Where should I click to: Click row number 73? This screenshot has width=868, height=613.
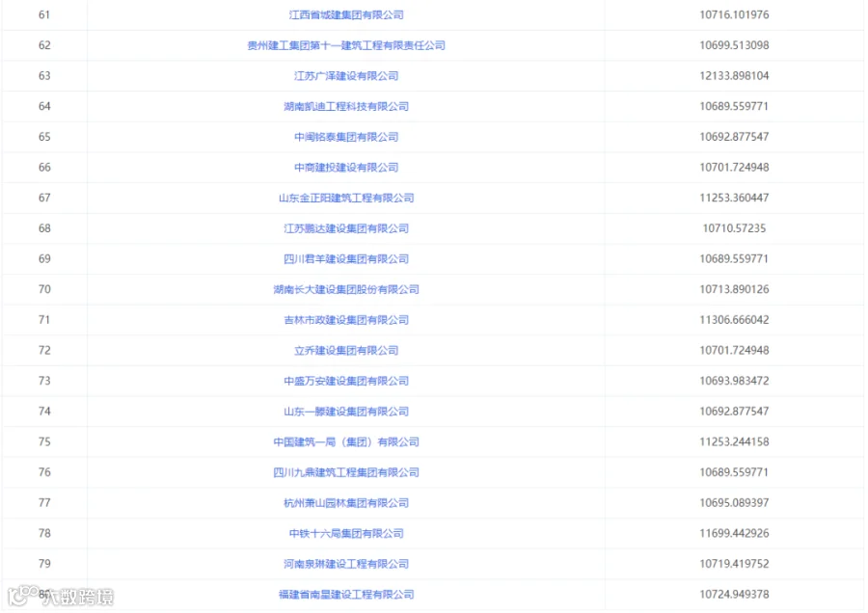pos(44,381)
